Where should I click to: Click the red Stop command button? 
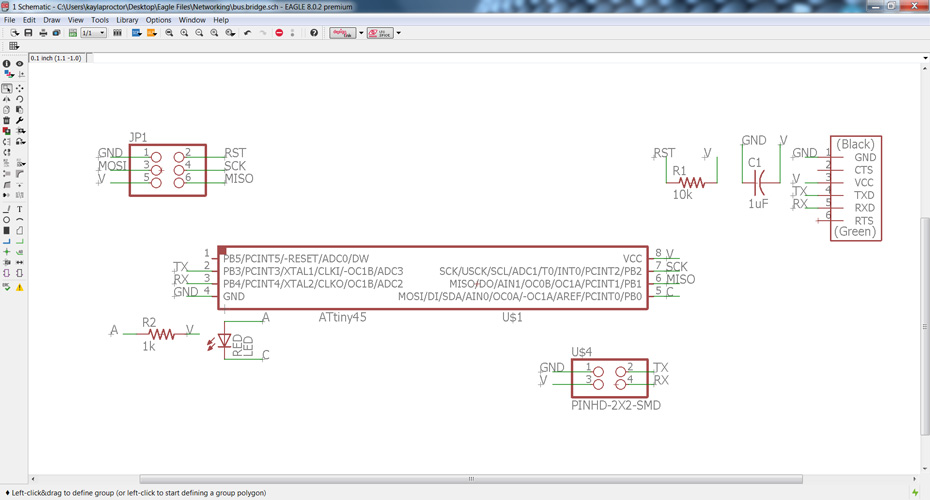click(x=279, y=33)
